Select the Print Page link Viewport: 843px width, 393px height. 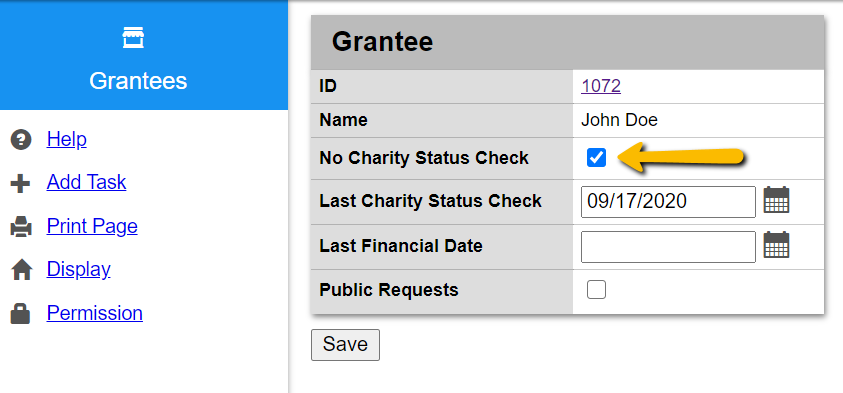(92, 226)
